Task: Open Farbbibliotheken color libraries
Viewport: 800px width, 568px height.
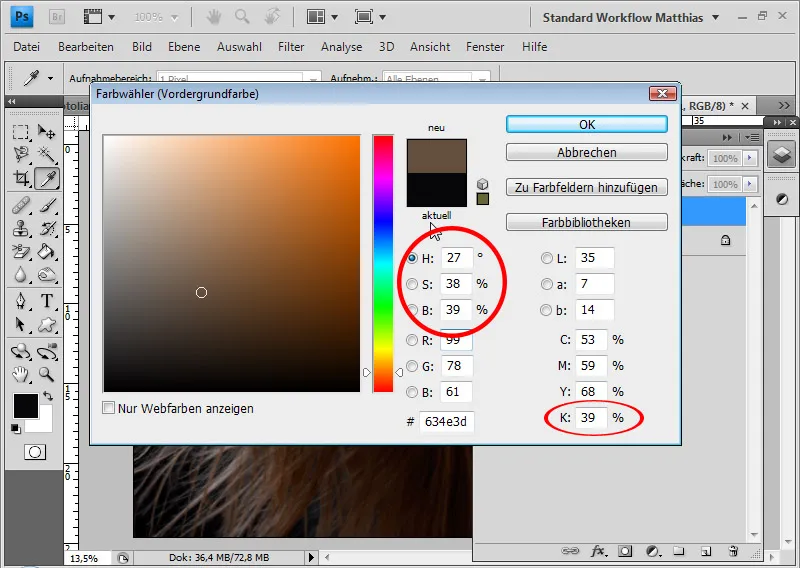Action: pyautogui.click(x=587, y=222)
